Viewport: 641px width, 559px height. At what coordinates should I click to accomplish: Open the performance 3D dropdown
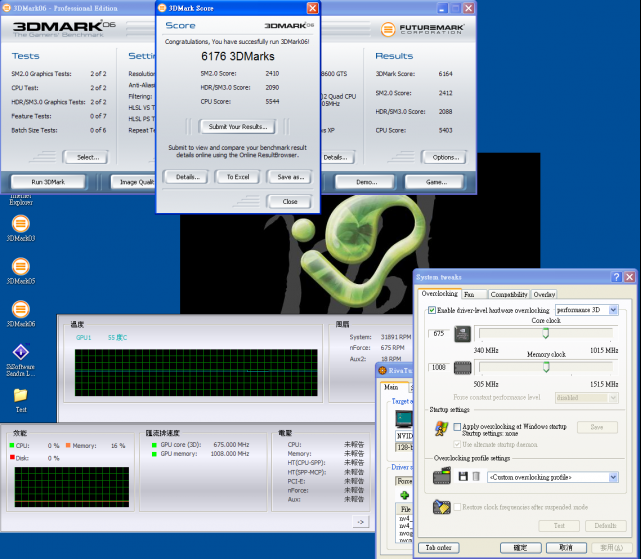click(x=586, y=310)
